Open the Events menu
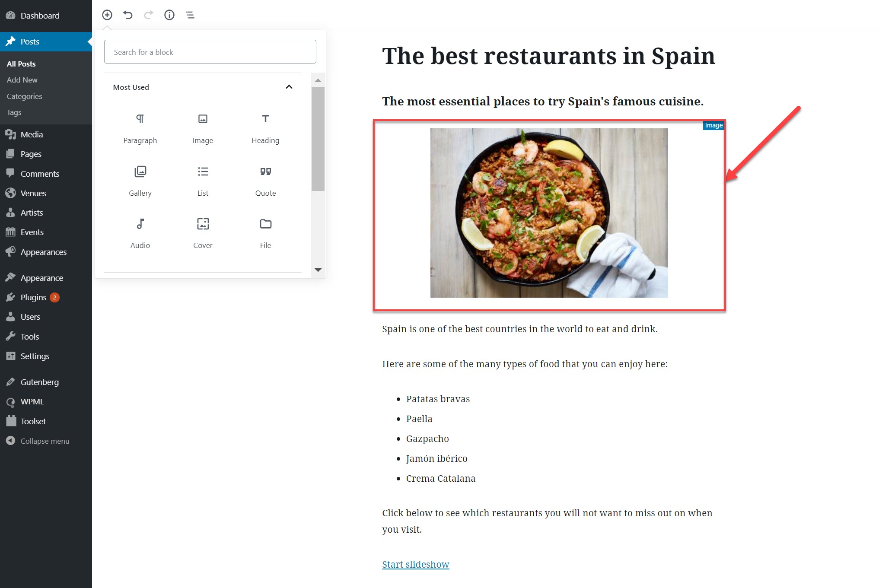 [46, 232]
